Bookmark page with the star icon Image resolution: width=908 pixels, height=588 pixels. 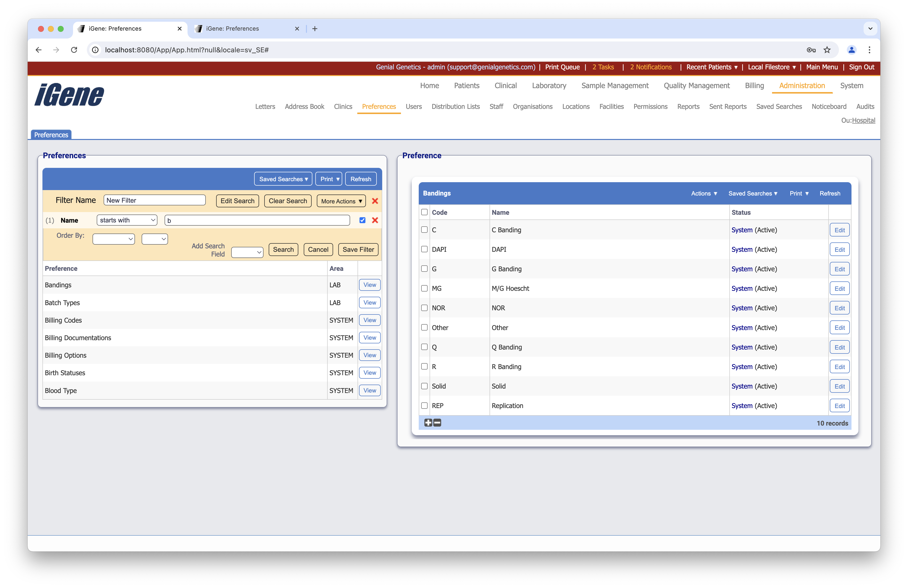coord(827,50)
